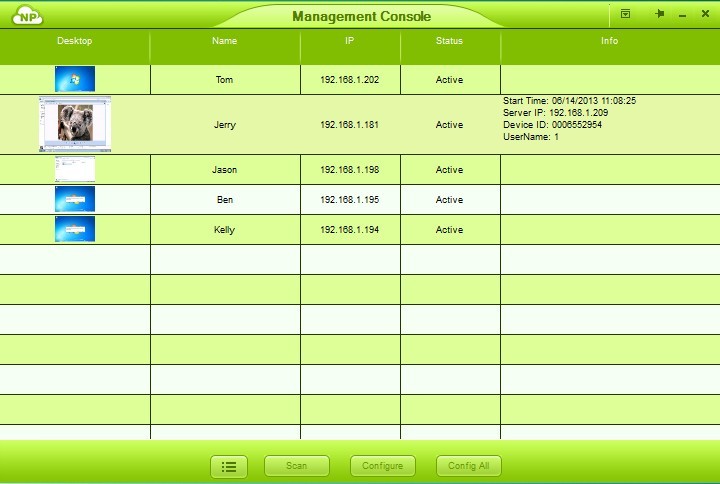Viewport: 720px width, 484px height.
Task: Open Jason's desktop thumbnail
Action: (x=75, y=169)
